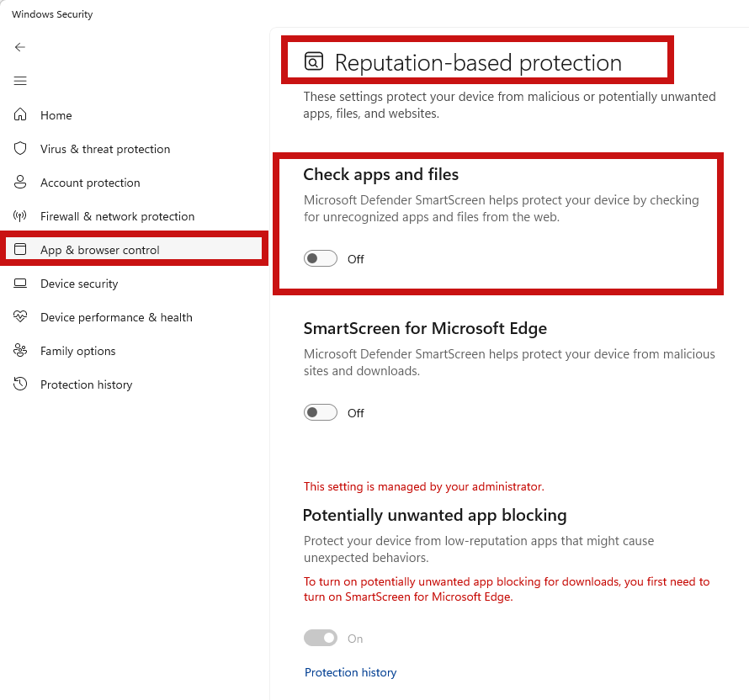Open the hamburger navigation menu
Viewport: 749px width, 700px height.
pos(20,81)
